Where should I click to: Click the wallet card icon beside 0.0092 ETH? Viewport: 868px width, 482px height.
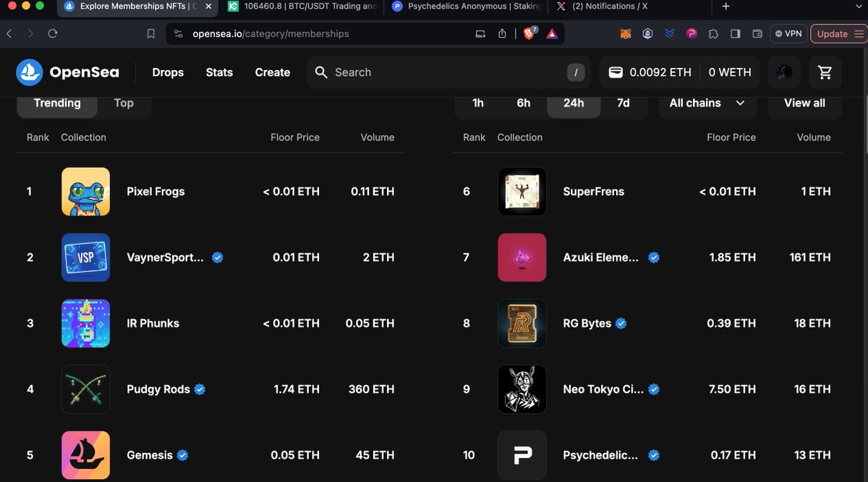pyautogui.click(x=616, y=72)
